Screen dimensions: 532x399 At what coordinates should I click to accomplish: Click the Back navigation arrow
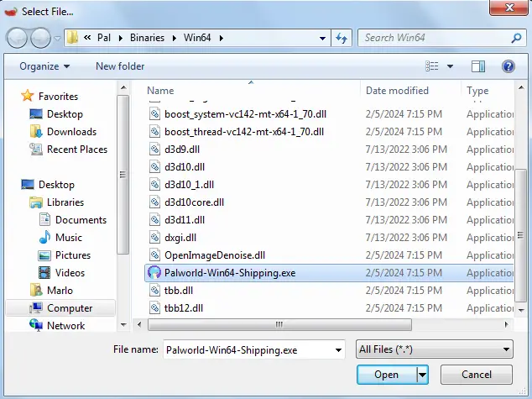(x=17, y=38)
